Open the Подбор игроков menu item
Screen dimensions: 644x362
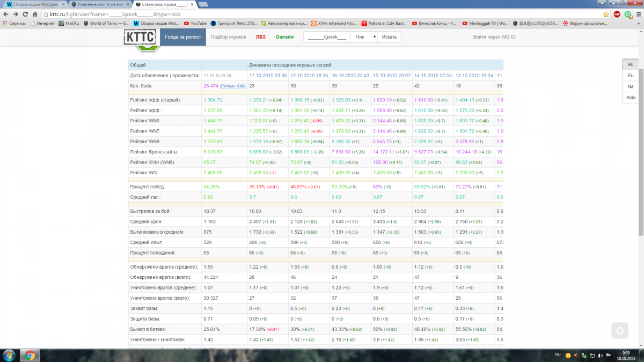tap(229, 37)
